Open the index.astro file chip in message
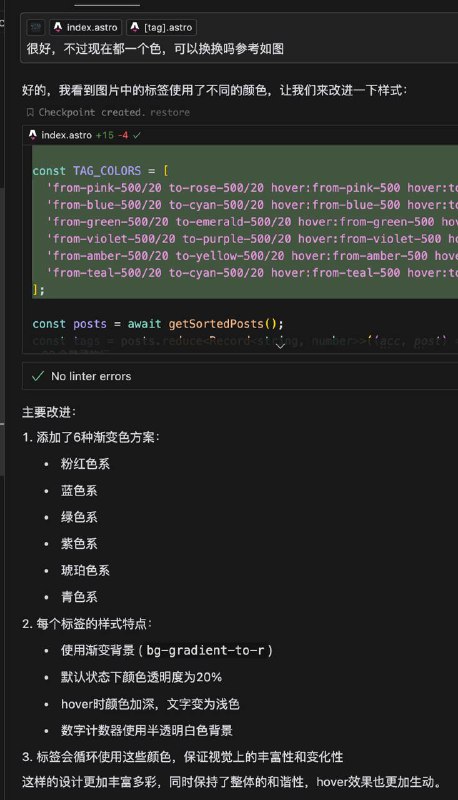 coord(86,27)
